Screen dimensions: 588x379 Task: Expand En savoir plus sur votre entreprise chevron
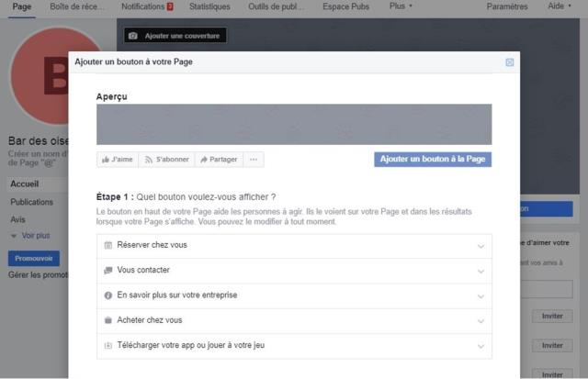click(481, 296)
